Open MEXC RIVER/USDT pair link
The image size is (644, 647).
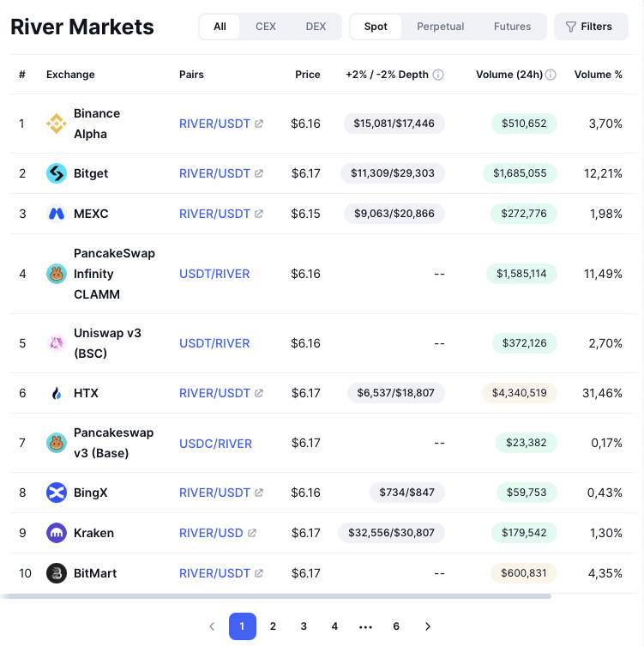pos(214,214)
